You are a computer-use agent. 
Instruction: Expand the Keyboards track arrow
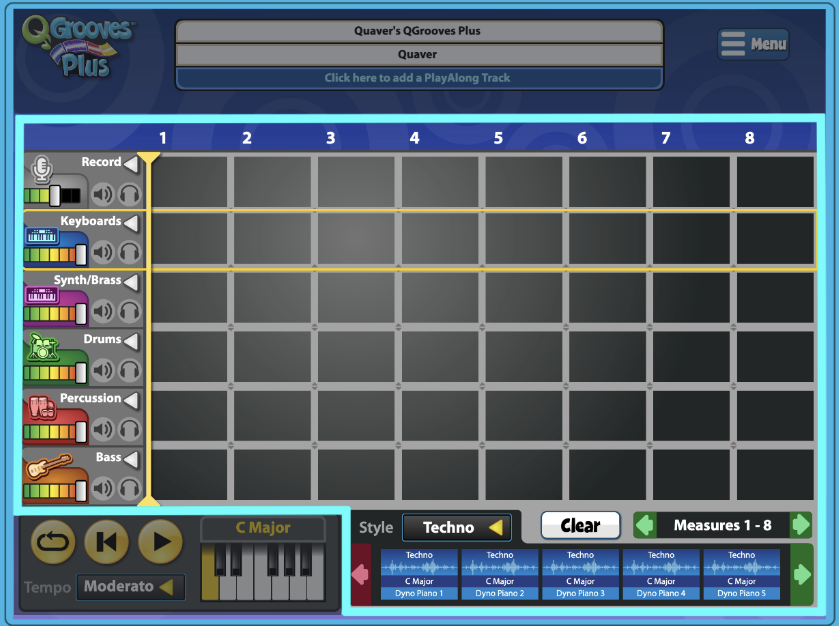131,222
